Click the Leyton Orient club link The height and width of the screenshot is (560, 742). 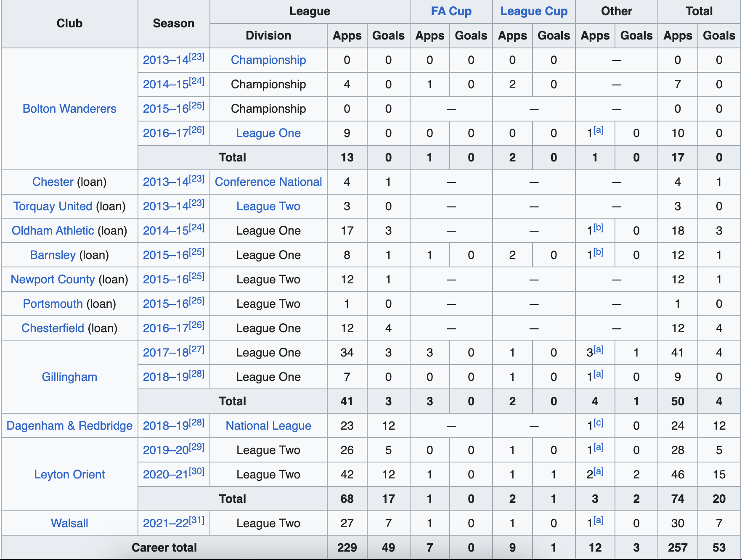69,474
